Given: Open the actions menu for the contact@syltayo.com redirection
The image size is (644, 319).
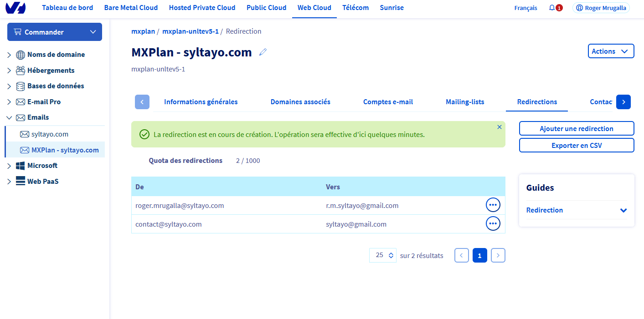Looking at the screenshot, I should point(493,223).
